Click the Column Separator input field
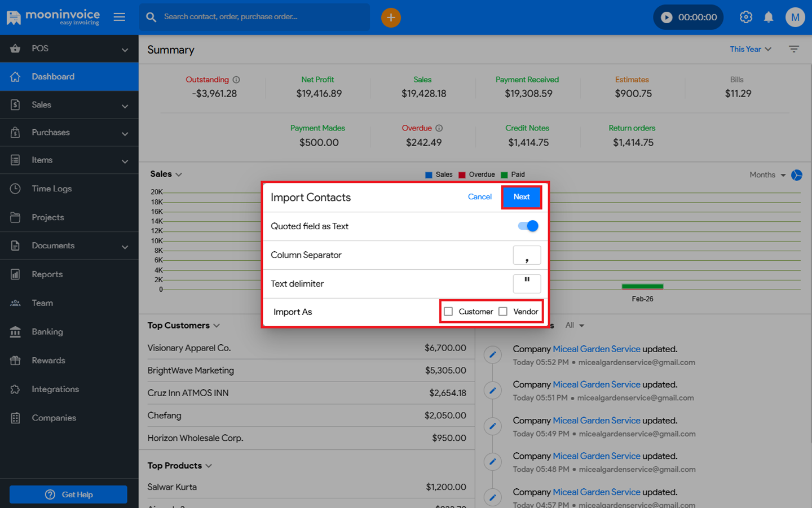This screenshot has height=508, width=812. point(527,255)
